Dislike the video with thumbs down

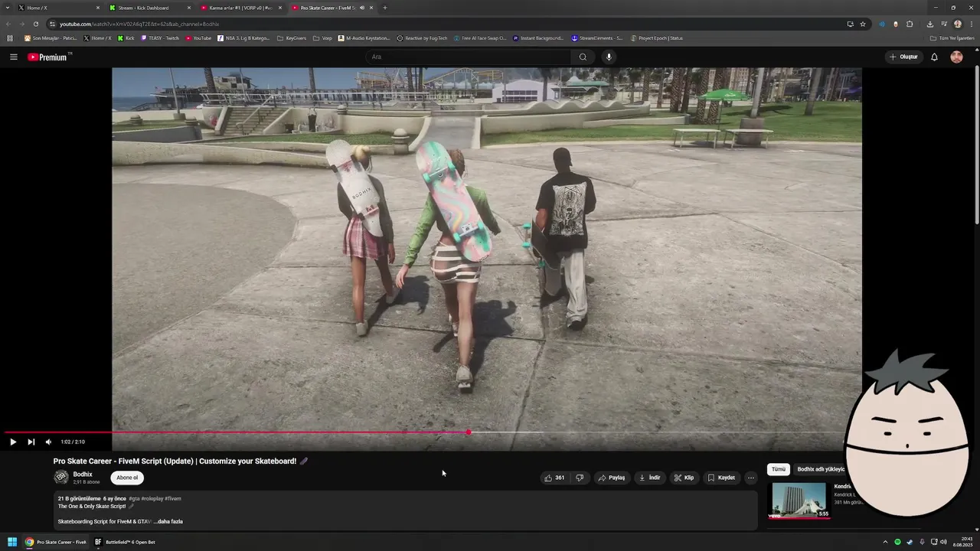coord(580,478)
